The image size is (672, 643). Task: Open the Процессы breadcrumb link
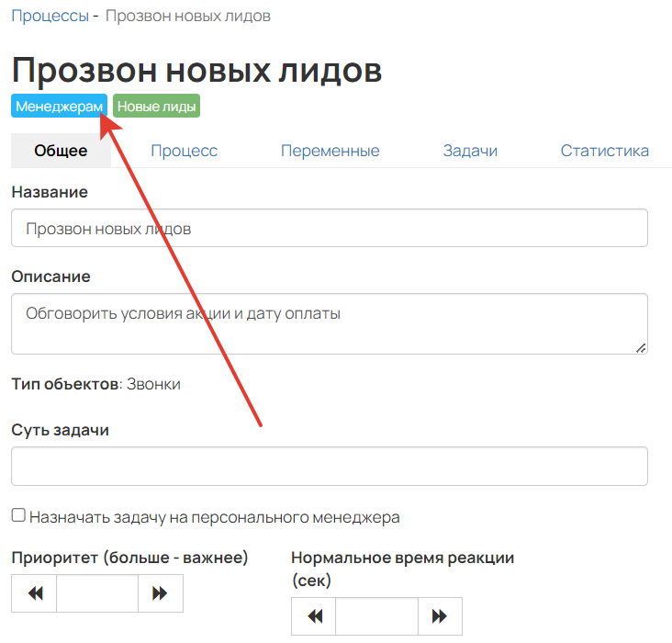pyautogui.click(x=50, y=16)
